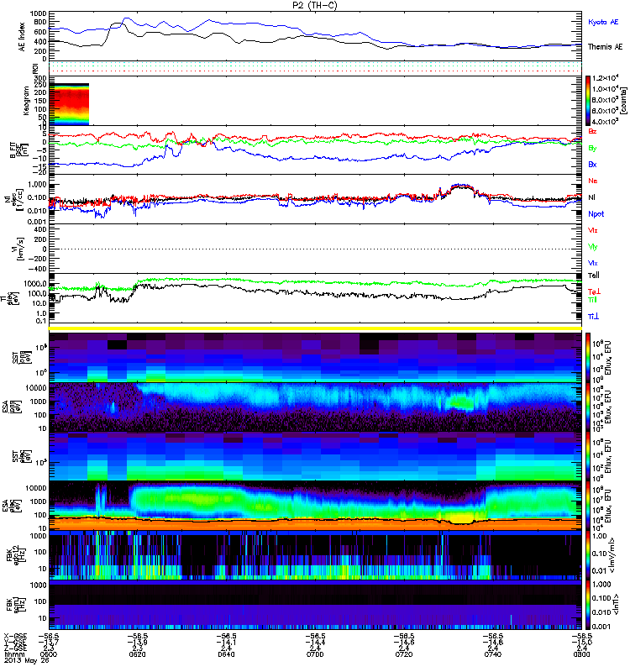Click the date label 2013 May 26
The height and width of the screenshot is (672, 630).
point(27,660)
